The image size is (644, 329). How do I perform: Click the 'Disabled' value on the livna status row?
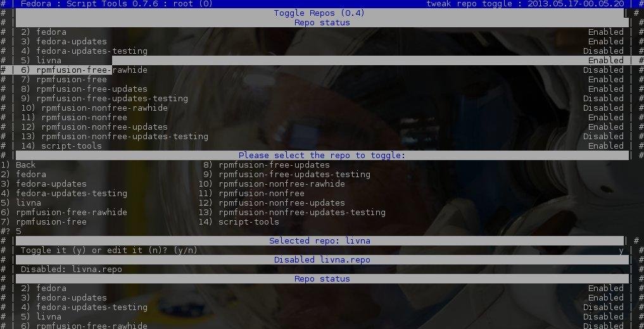(603, 317)
